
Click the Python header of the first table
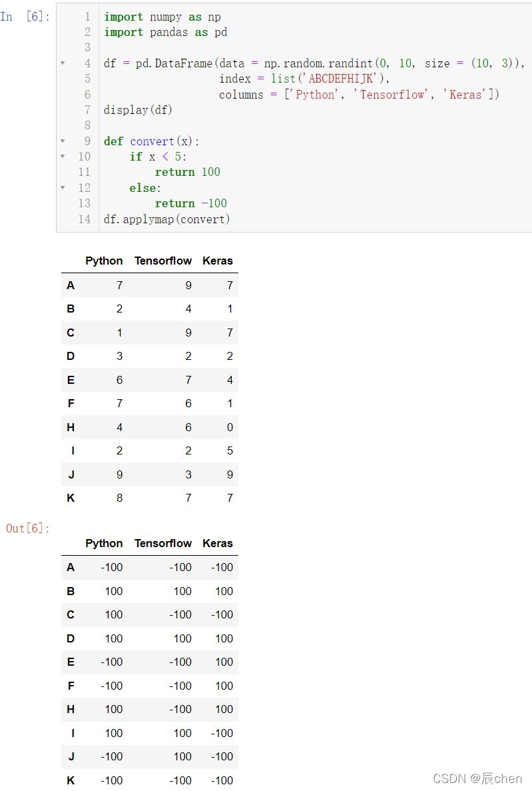coord(104,261)
